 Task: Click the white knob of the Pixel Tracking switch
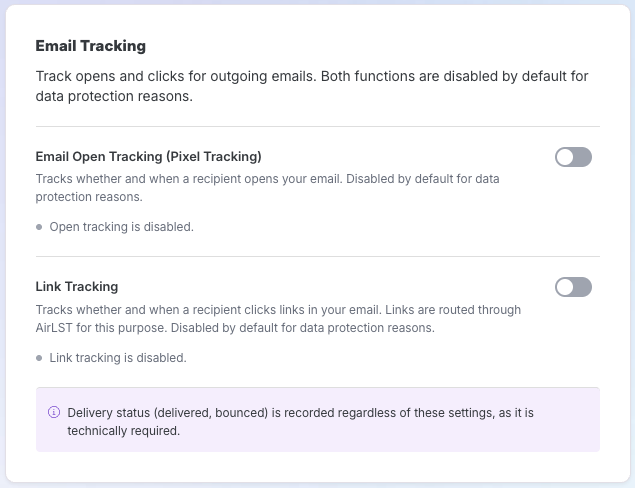click(x=565, y=157)
